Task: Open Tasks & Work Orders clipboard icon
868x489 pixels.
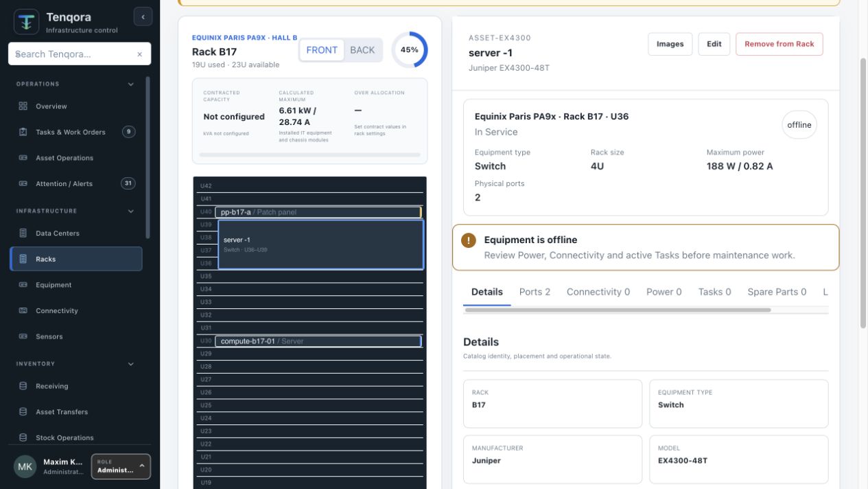Action: [23, 132]
